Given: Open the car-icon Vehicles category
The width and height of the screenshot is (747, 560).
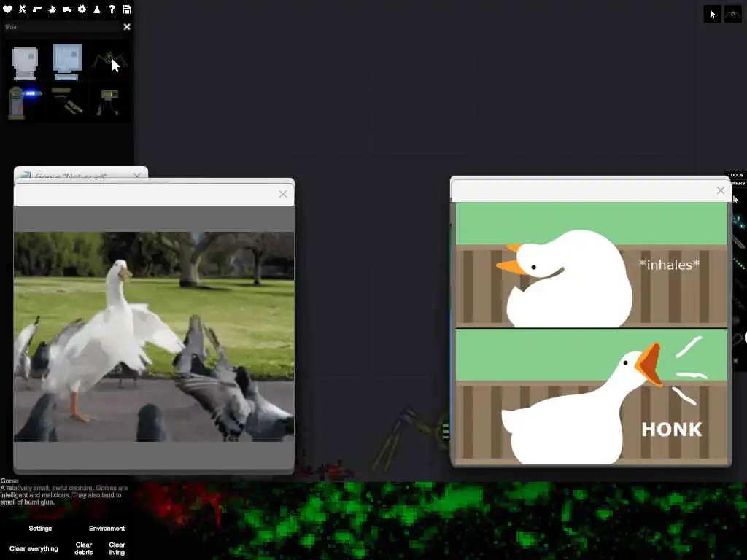Looking at the screenshot, I should (67, 9).
